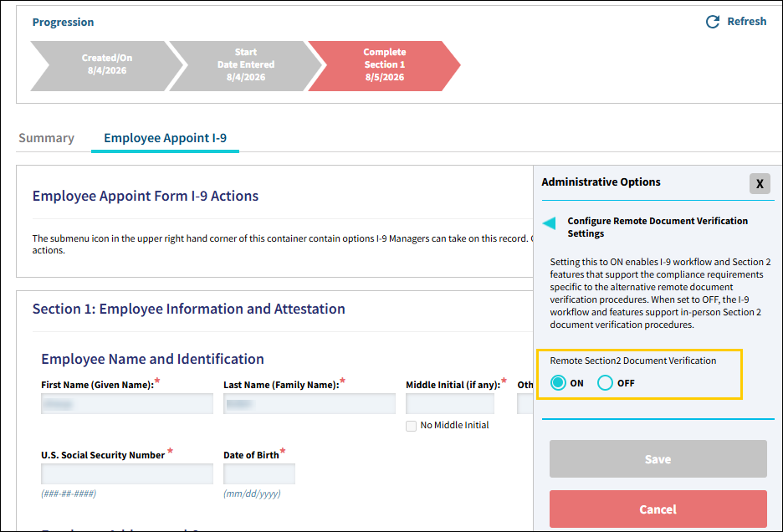Close Administrative Options with the X button
The image size is (783, 532).
760,184
